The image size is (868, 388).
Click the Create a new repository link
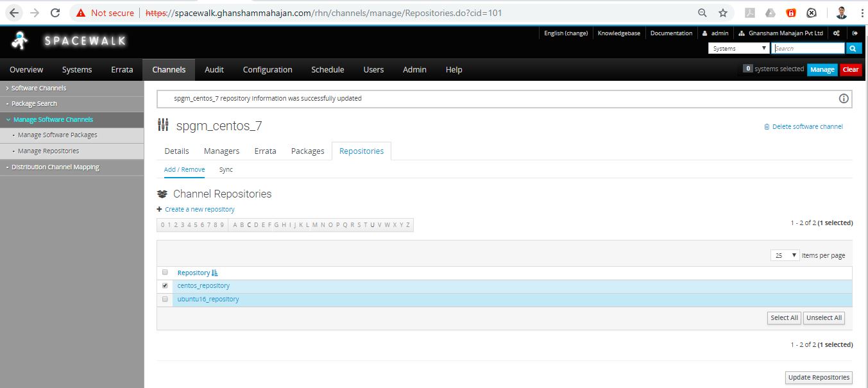[x=200, y=210]
